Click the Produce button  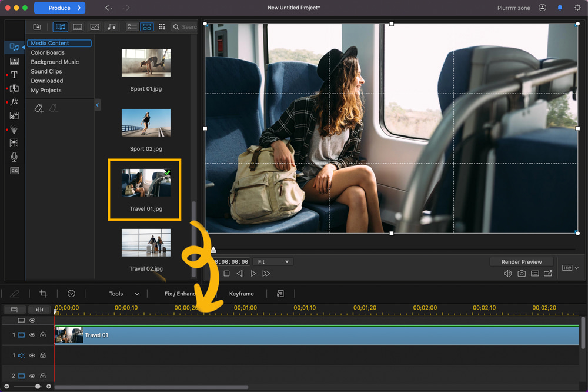(x=59, y=8)
